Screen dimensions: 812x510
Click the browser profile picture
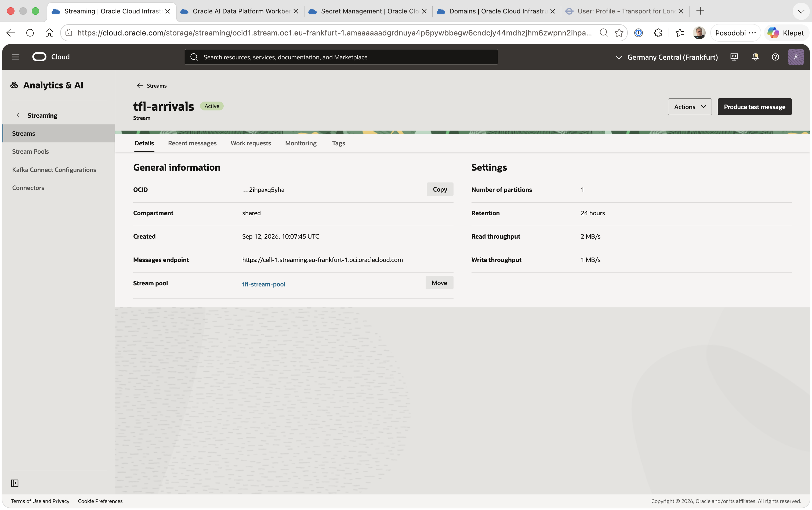(699, 33)
